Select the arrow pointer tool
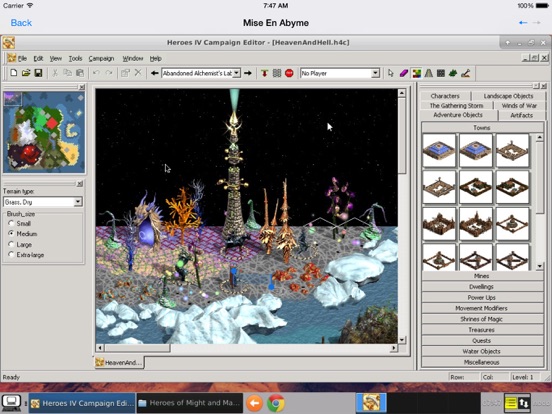 [x=391, y=73]
